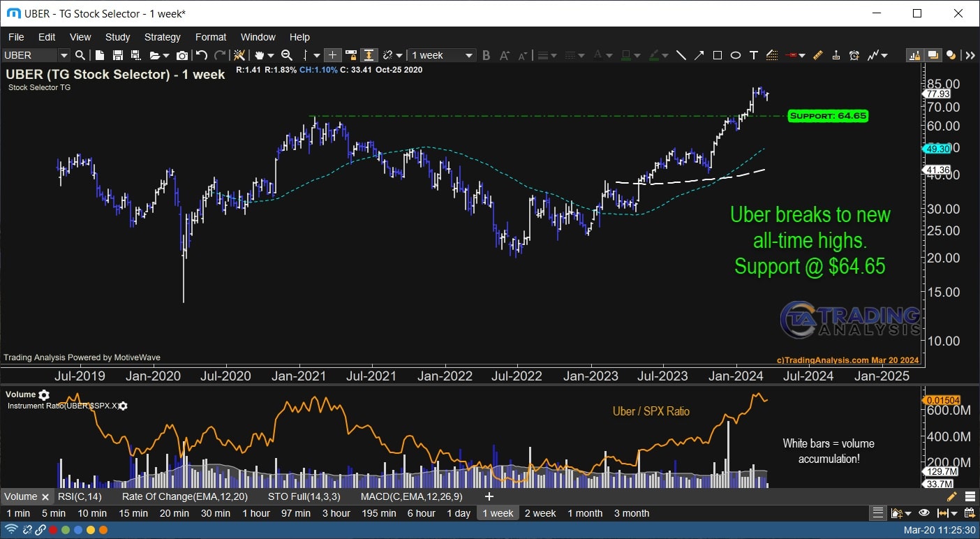Switch to 1 day bar size
This screenshot has height=539, width=980.
(459, 513)
